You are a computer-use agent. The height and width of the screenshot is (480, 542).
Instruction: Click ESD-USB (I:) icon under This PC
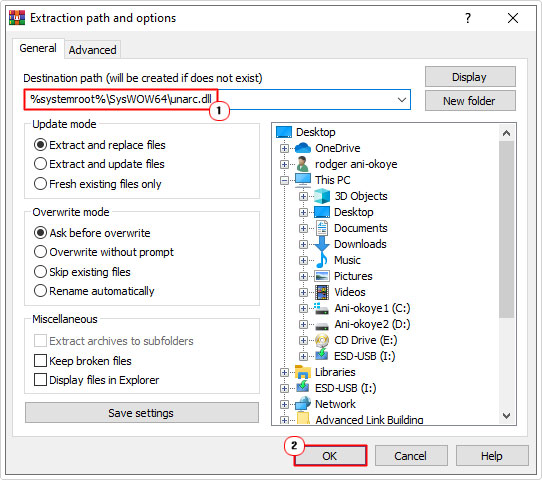[322, 355]
